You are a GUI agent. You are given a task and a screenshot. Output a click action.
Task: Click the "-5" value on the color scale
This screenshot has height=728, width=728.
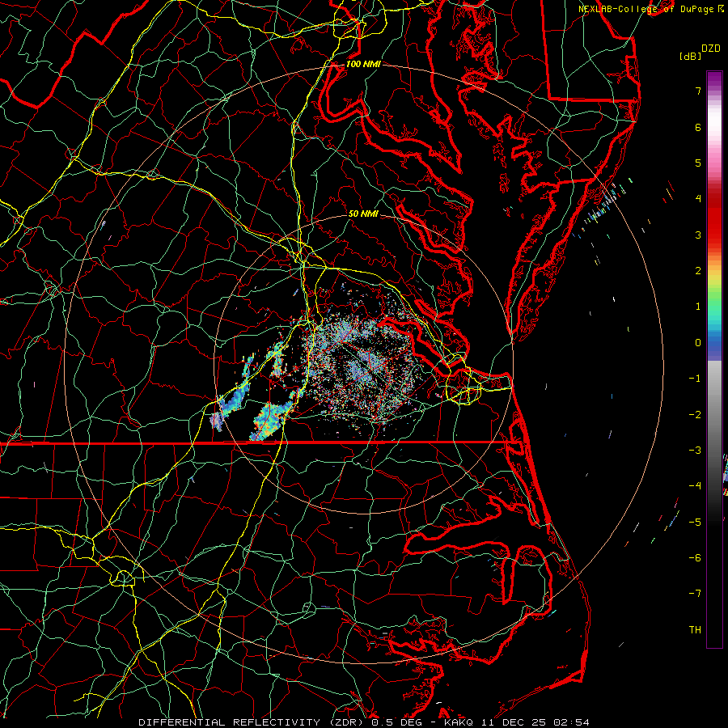pos(695,523)
